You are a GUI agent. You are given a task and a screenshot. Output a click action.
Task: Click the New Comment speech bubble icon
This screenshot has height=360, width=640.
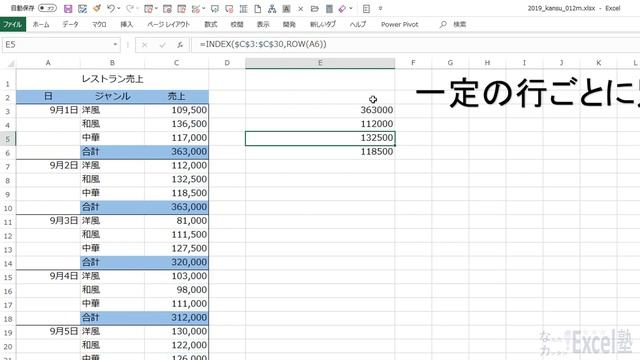[215, 9]
